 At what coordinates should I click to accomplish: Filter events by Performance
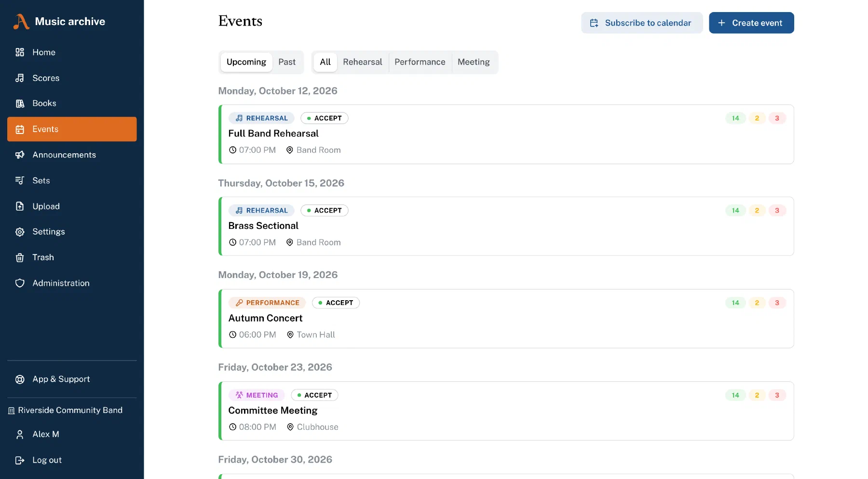click(x=420, y=62)
